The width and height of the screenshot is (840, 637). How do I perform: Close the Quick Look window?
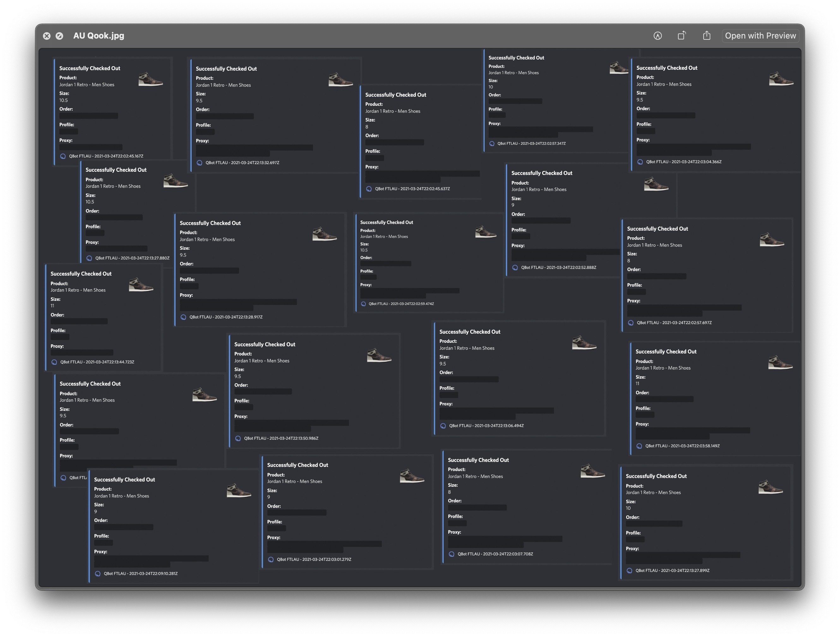pos(47,36)
